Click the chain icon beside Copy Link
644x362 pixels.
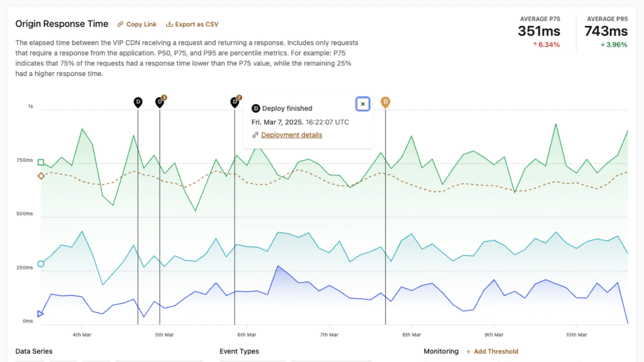pos(120,24)
